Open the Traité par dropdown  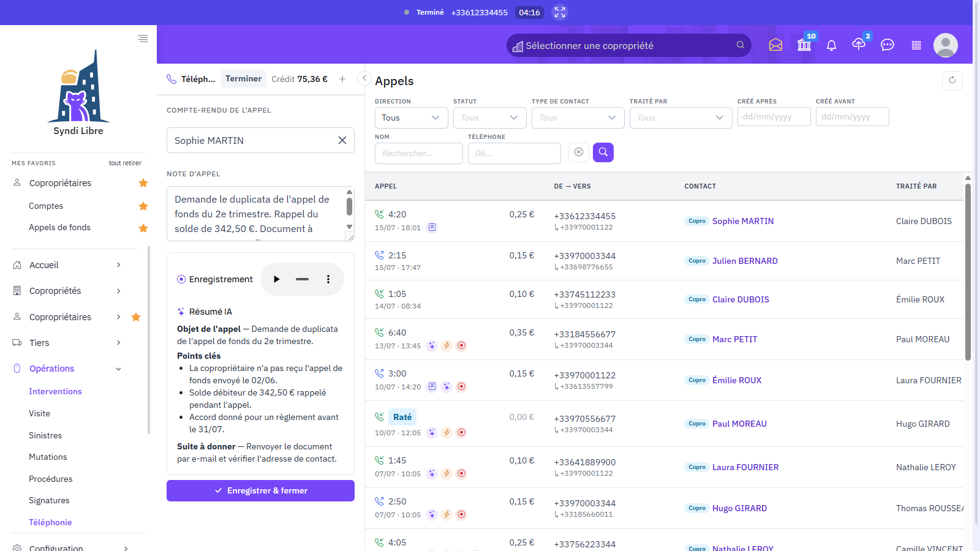tap(681, 118)
